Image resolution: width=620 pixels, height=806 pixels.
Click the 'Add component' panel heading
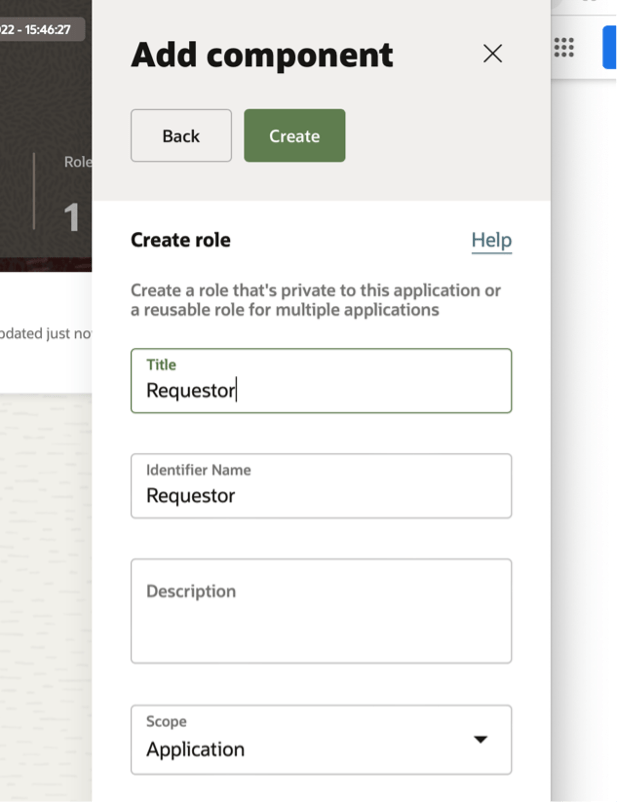[x=262, y=55]
